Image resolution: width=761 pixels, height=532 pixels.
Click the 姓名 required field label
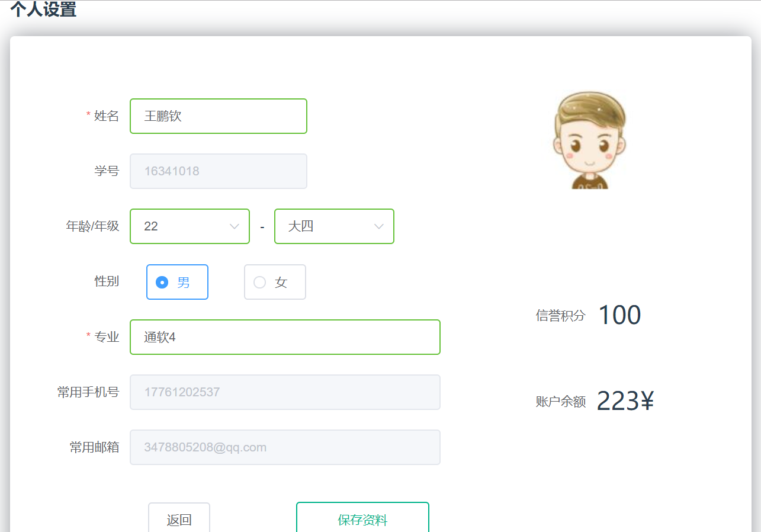click(106, 116)
